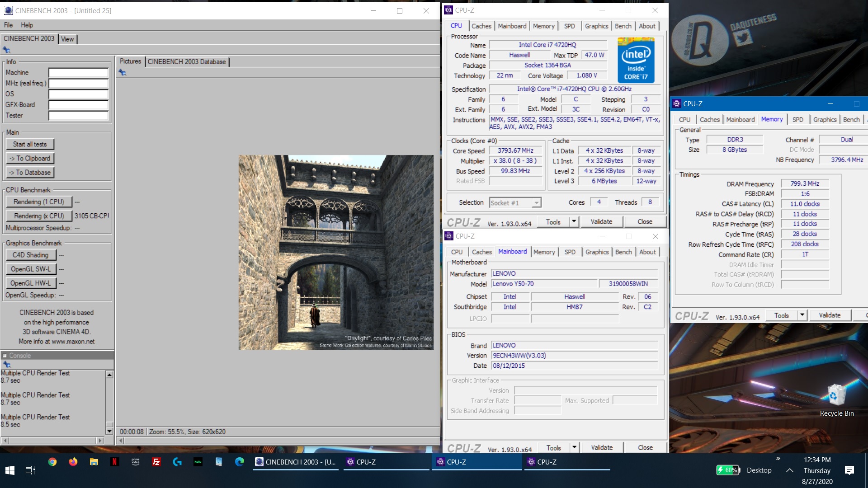This screenshot has height=488, width=868.
Task: Show hidden system tray icons
Action: tap(789, 470)
